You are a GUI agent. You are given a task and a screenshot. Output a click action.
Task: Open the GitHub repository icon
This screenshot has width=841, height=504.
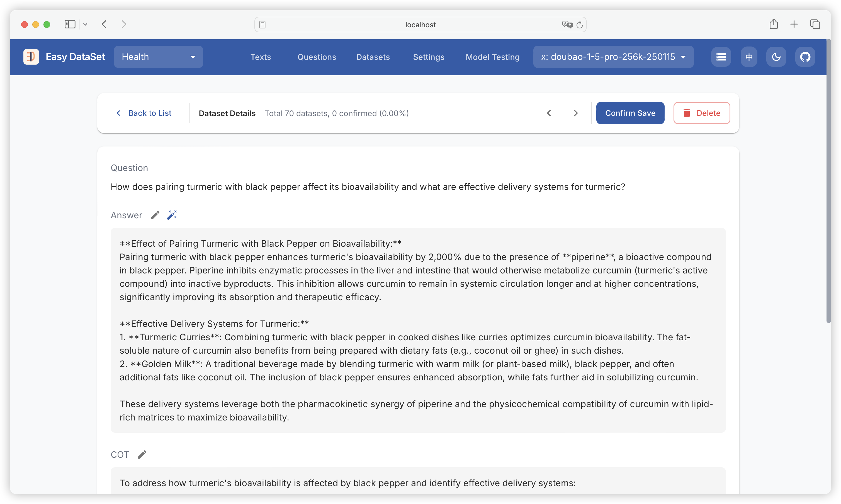[805, 57]
